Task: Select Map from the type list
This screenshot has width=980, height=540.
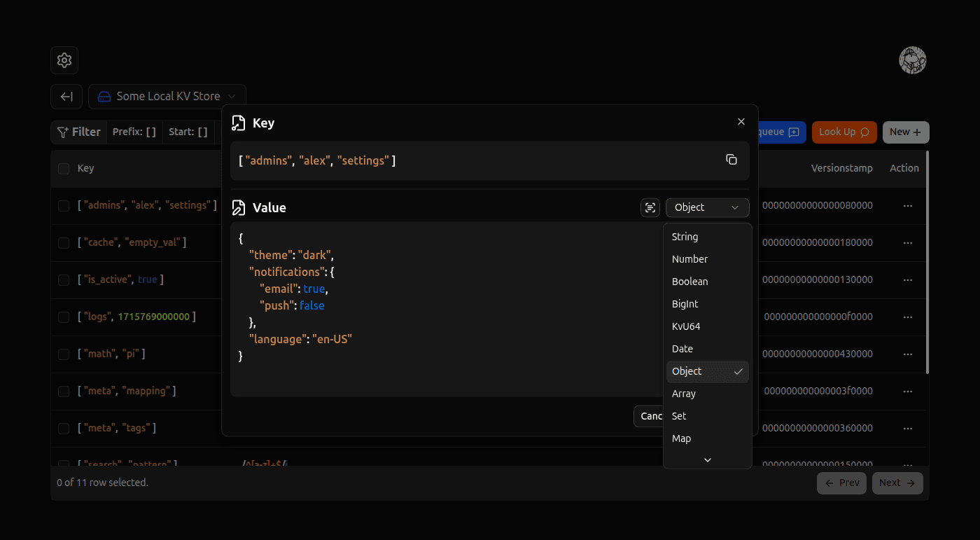Action: coord(681,438)
